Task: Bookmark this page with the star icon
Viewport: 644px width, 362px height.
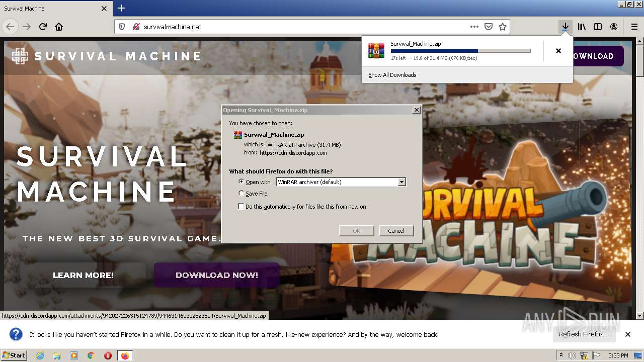Action: (x=503, y=27)
